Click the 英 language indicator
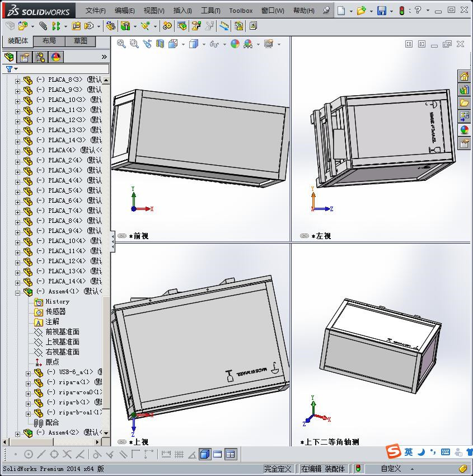The height and width of the screenshot is (476, 473). tap(409, 452)
